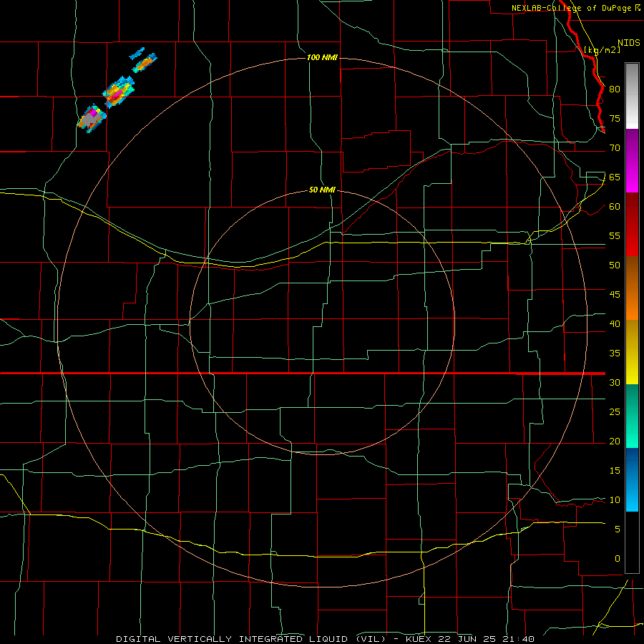Click the yellow segment of the color bar
Image resolution: width=644 pixels, height=644 pixels.
coord(632,352)
